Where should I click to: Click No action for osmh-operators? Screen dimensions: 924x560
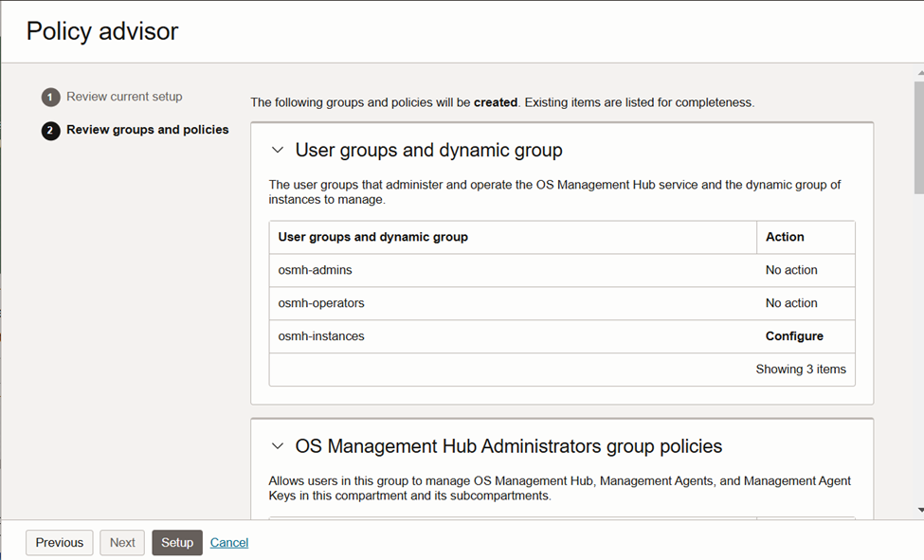[x=791, y=303]
